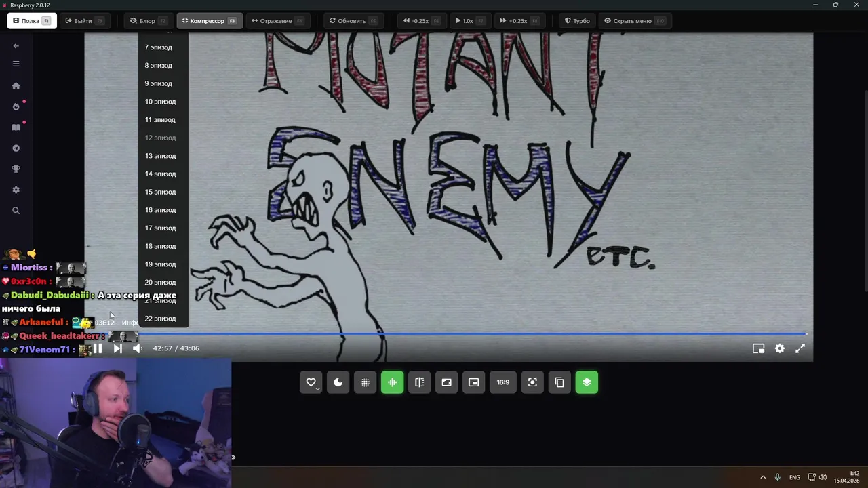Open the player settings gear

(780, 348)
